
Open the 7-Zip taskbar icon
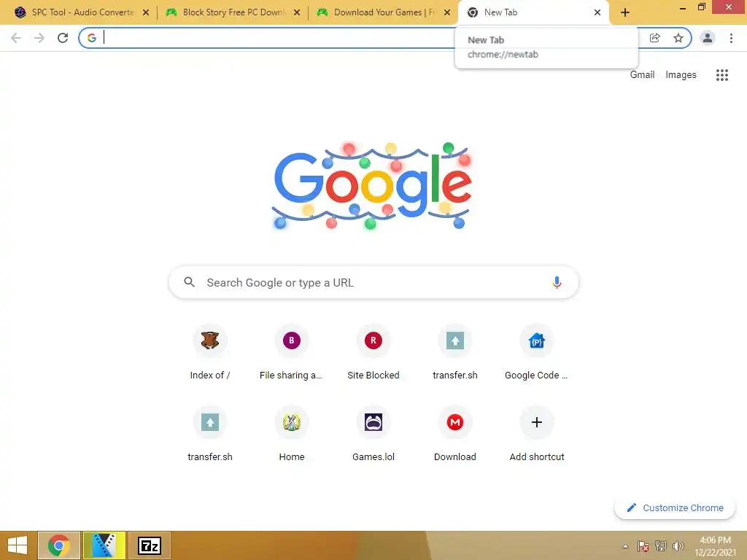point(149,545)
